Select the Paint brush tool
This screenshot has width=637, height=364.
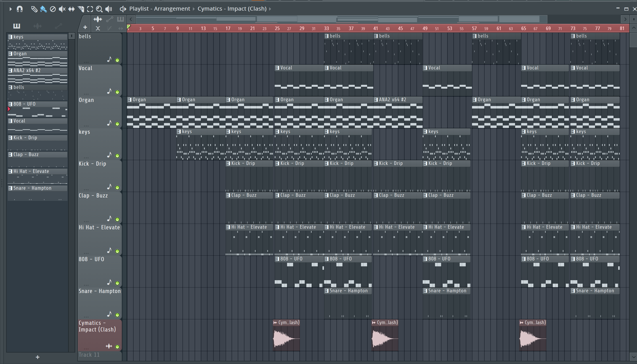pos(43,9)
